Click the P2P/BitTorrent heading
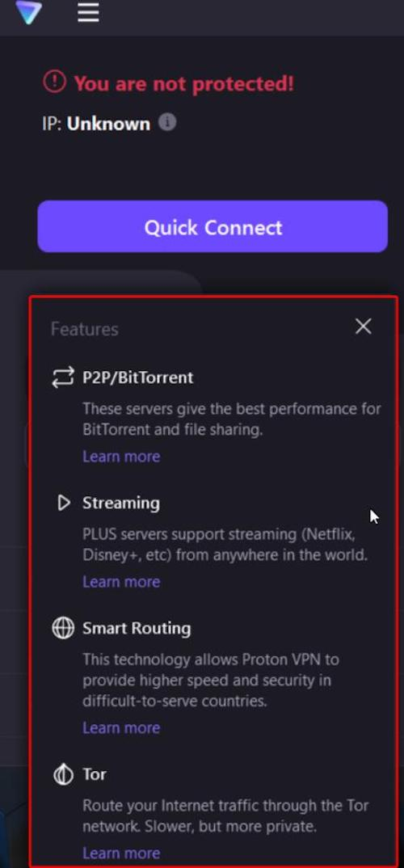 point(138,377)
